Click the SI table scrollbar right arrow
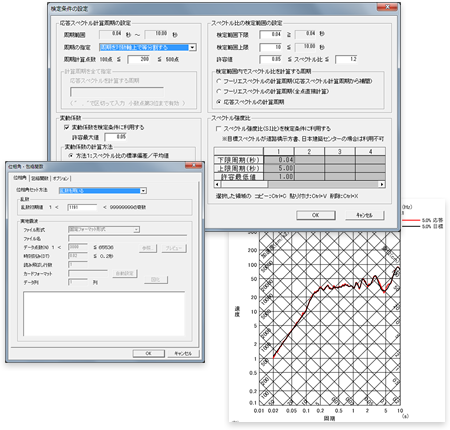The image size is (450, 430). 382,184
